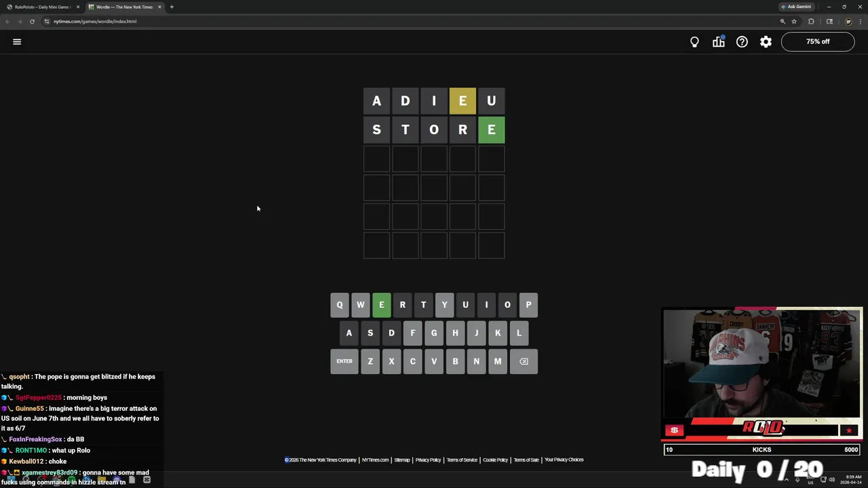View site information icon in address bar

pos(47,21)
